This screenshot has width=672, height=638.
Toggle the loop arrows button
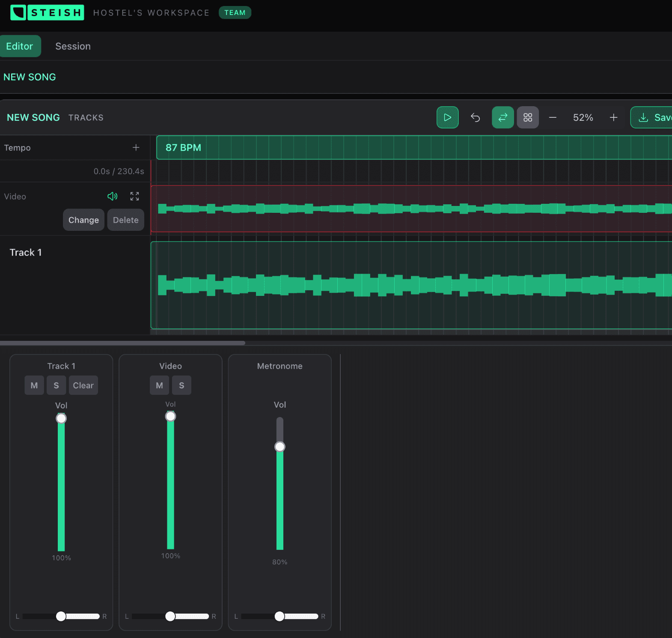pyautogui.click(x=503, y=117)
